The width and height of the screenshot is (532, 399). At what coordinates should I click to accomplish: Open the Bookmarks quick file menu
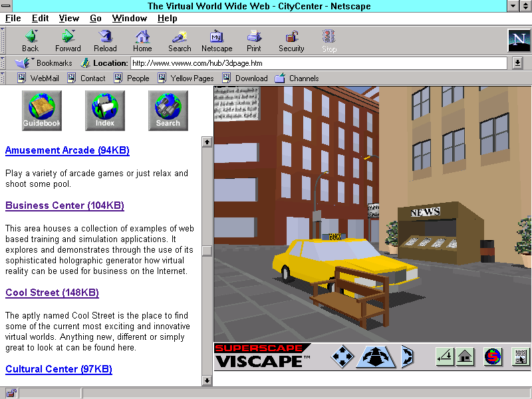tap(43, 63)
